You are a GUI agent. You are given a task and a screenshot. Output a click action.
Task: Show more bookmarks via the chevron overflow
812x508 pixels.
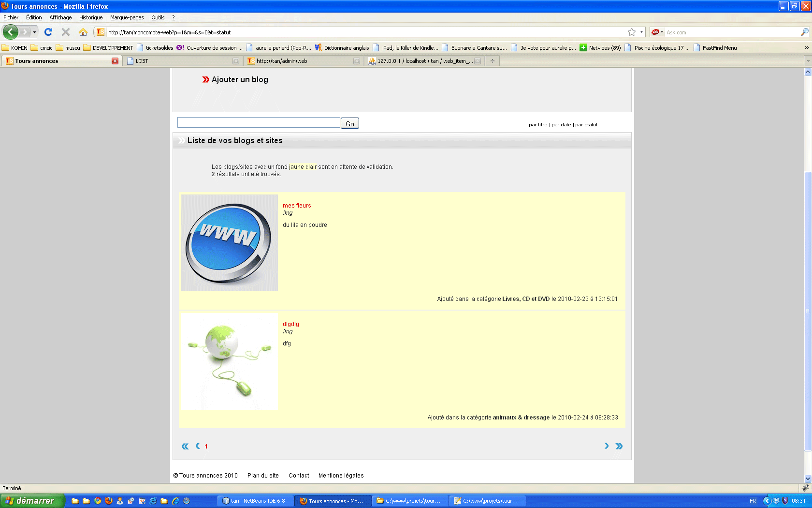pos(807,48)
